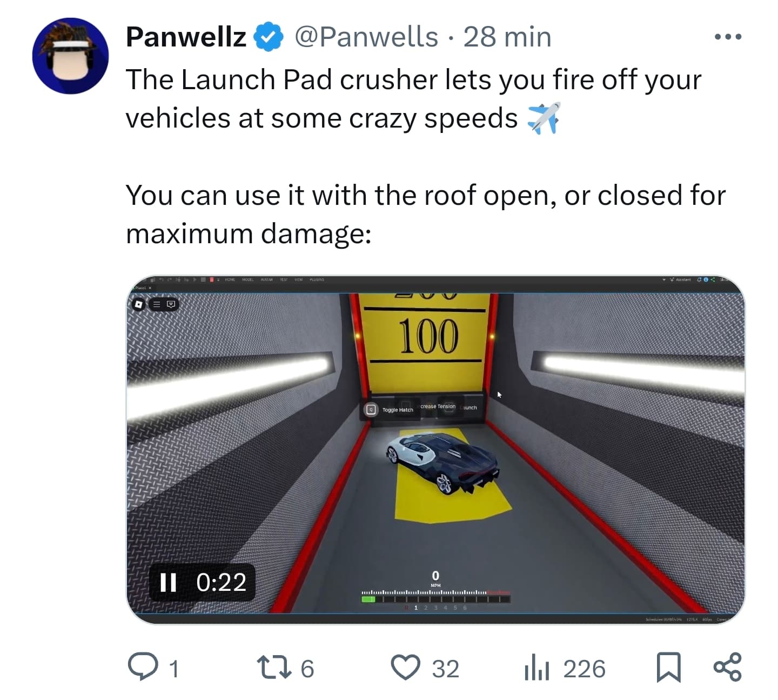Open the hamburger list icon beside Roblox logo

[x=157, y=304]
